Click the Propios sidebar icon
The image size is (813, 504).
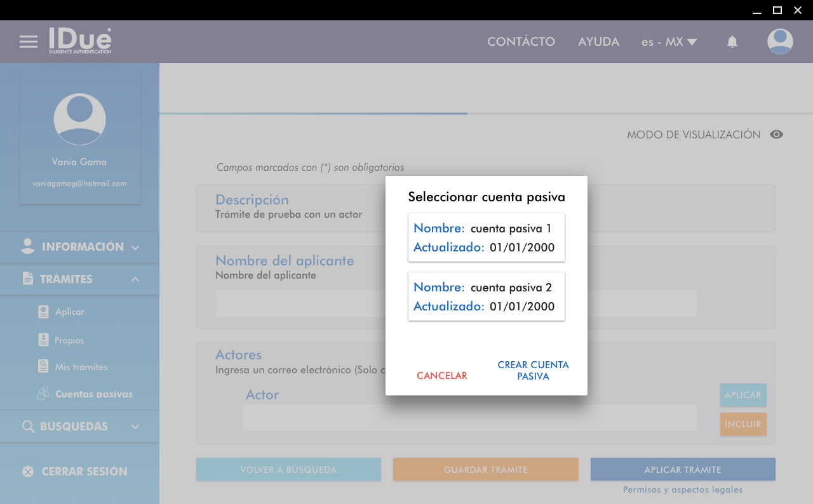(x=43, y=340)
